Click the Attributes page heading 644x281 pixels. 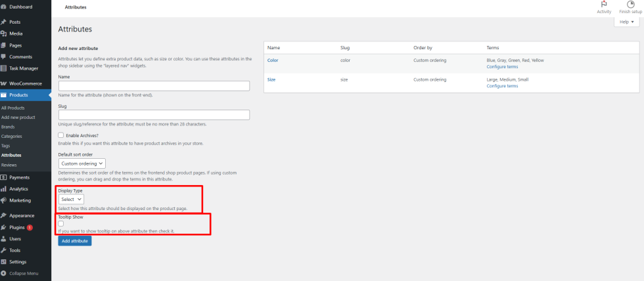tap(75, 29)
